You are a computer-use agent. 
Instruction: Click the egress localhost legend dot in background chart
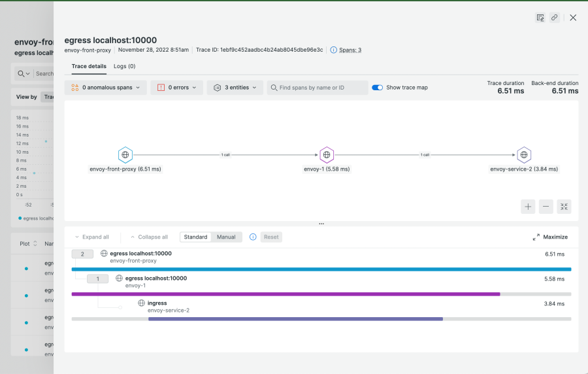click(20, 218)
